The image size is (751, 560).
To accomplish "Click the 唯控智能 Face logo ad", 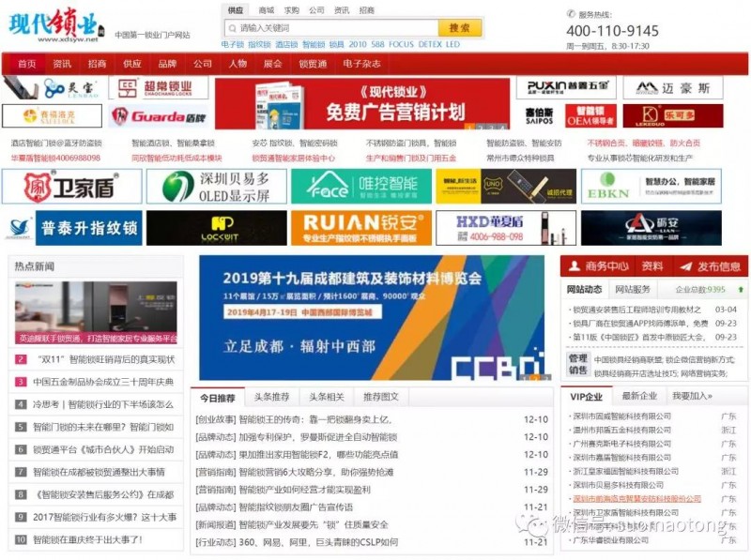I will click(x=360, y=186).
